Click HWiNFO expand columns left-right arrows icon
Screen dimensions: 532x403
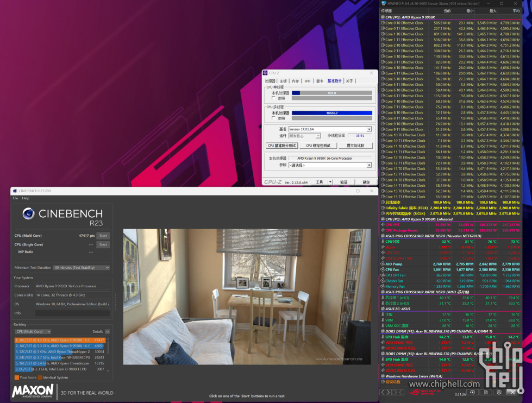click(x=386, y=392)
